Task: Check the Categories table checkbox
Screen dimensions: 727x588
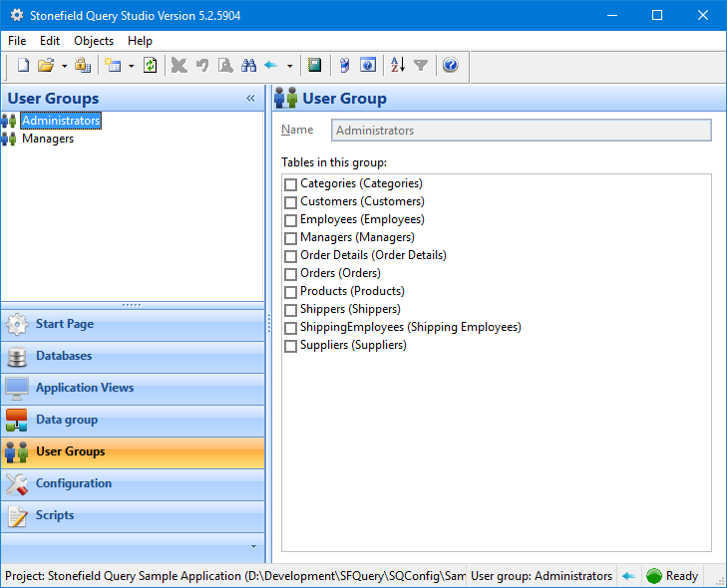Action: [x=291, y=184]
